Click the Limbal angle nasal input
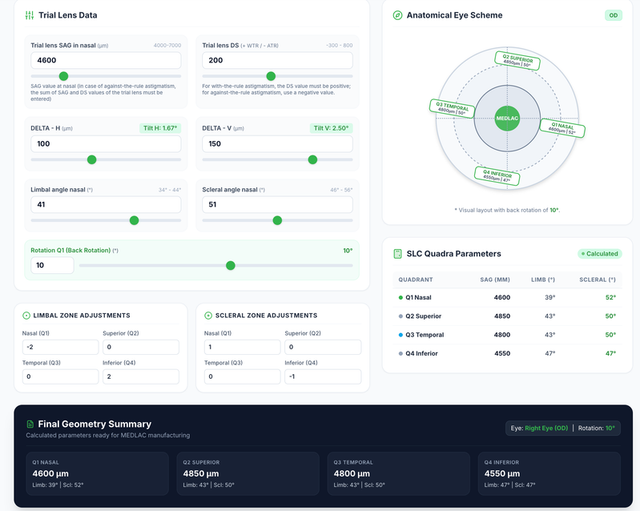This screenshot has height=511, width=640. tap(106, 204)
